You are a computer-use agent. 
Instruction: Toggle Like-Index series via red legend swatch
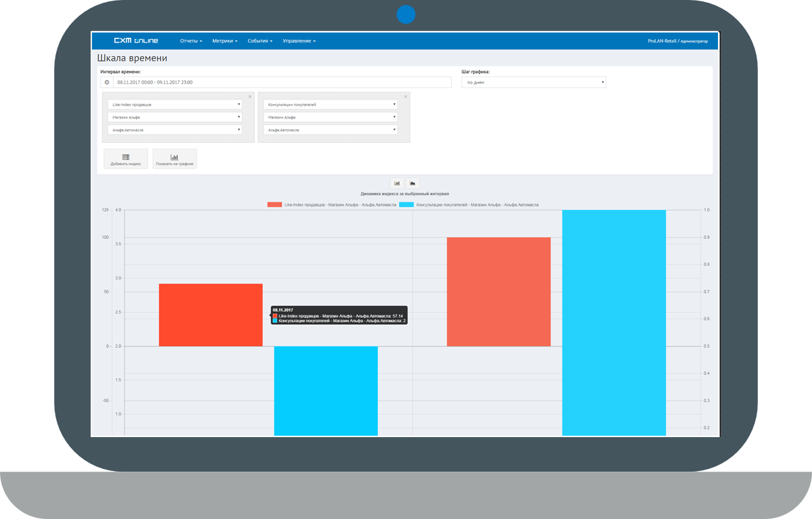(274, 204)
